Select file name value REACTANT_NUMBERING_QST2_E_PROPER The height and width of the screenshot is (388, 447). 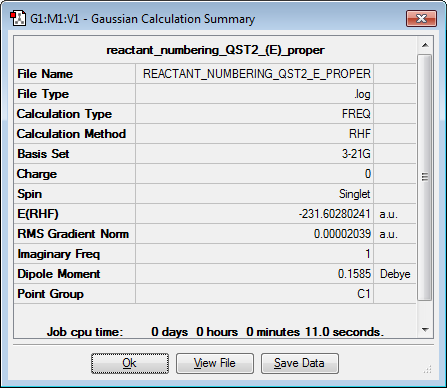[257, 74]
